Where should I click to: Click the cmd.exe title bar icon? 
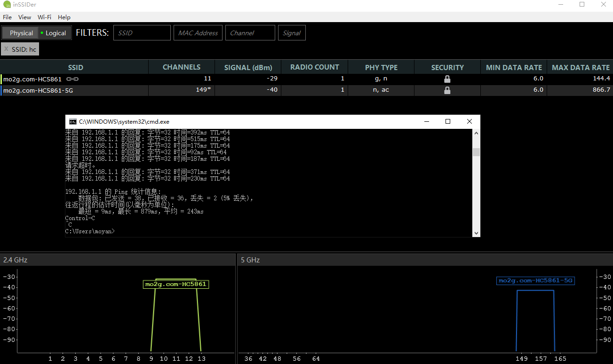73,121
